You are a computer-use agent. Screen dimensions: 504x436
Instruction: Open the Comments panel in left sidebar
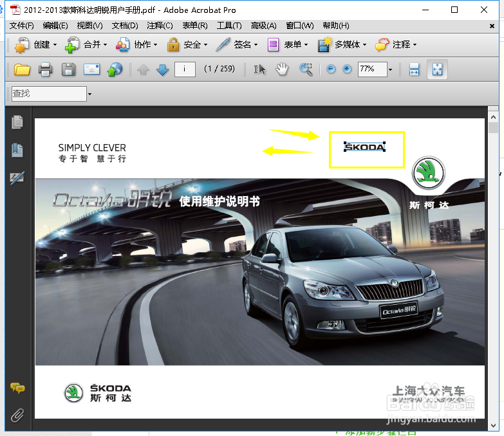tap(17, 388)
